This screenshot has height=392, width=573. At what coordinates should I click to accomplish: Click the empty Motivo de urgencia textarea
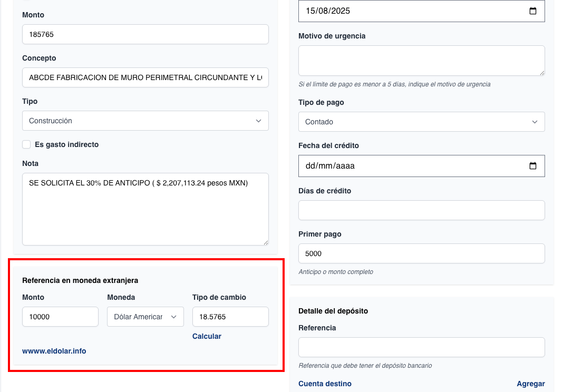pos(421,61)
